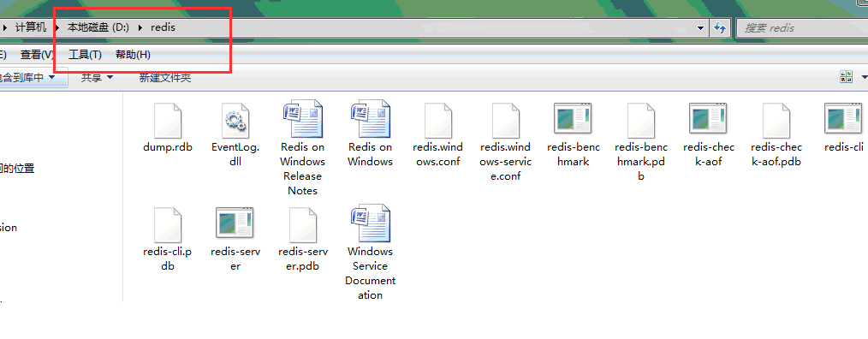Viewport: 868px width, 339px height.
Task: Click the redis breadcrumb segment
Action: click(163, 27)
